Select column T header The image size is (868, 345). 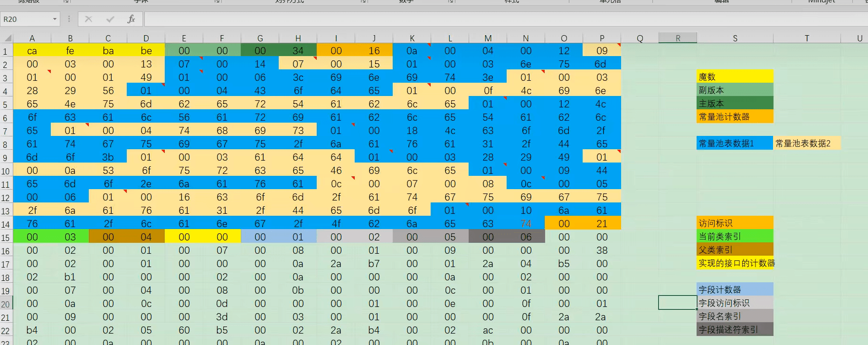806,38
